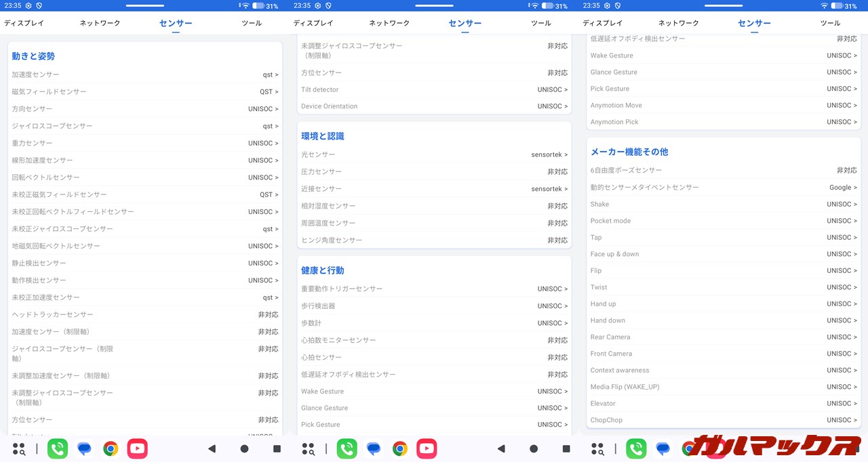Open Media Flip (WAKE_UP) details
Viewport: 868px width, 462px height.
[x=724, y=387]
